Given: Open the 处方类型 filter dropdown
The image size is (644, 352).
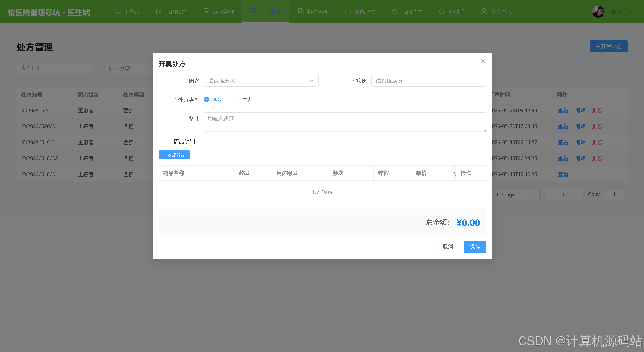Looking at the screenshot, I should [x=128, y=68].
